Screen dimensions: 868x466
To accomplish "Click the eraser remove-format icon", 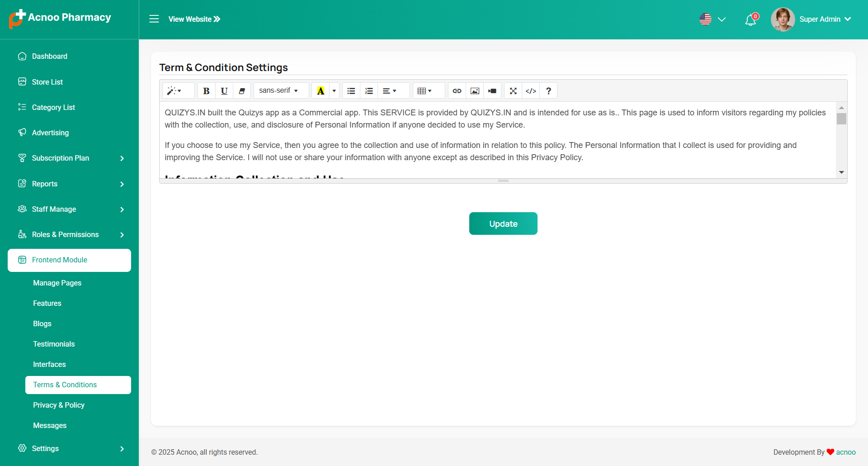I will 242,91.
